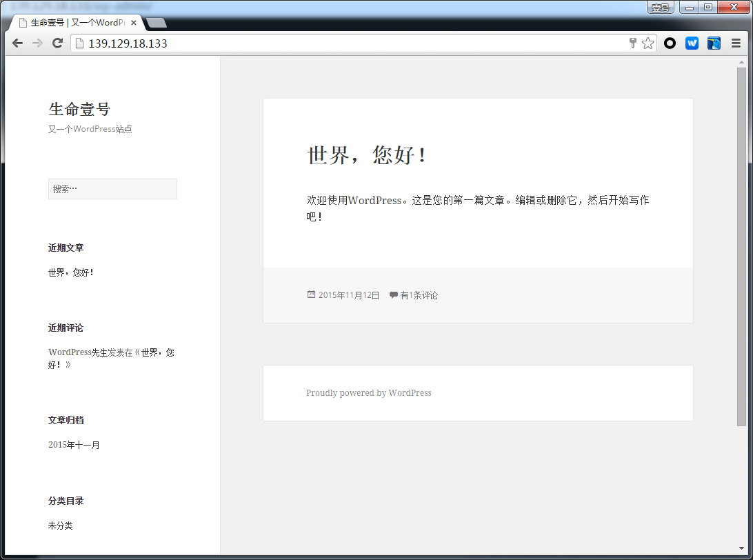Click the saved password key icon
Screen dimensions: 753x560
coord(633,43)
